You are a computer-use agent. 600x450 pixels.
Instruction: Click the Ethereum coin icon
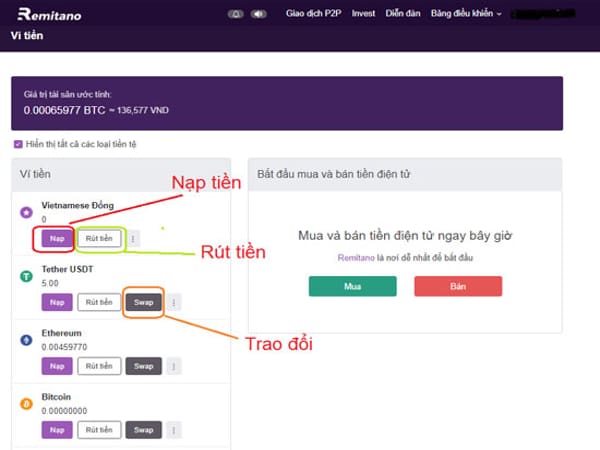(x=26, y=340)
